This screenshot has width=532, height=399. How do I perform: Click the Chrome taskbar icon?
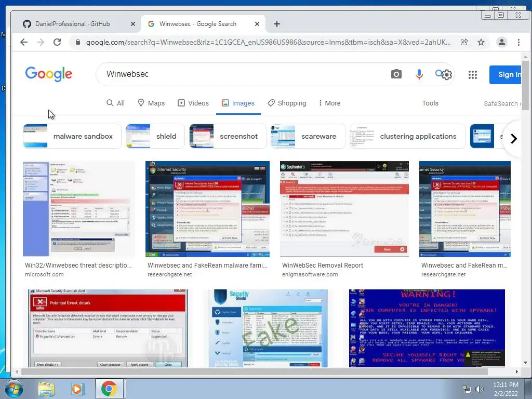(109, 389)
